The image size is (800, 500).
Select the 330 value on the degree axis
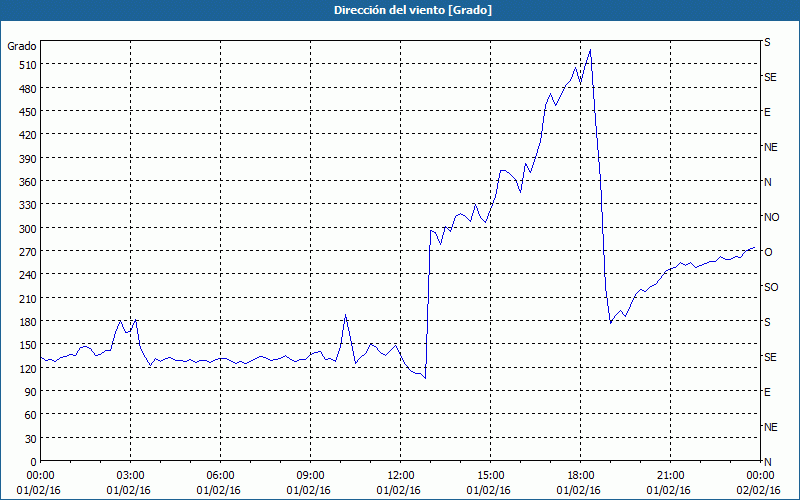(28, 205)
